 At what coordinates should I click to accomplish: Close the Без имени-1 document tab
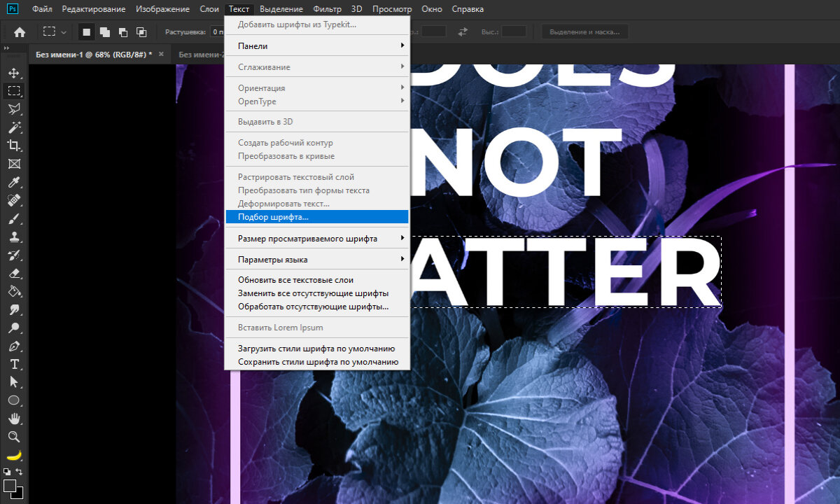[161, 54]
